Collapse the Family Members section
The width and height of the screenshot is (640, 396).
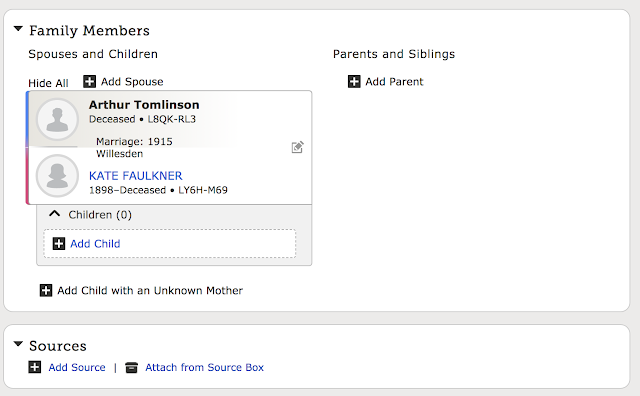pyautogui.click(x=18, y=29)
